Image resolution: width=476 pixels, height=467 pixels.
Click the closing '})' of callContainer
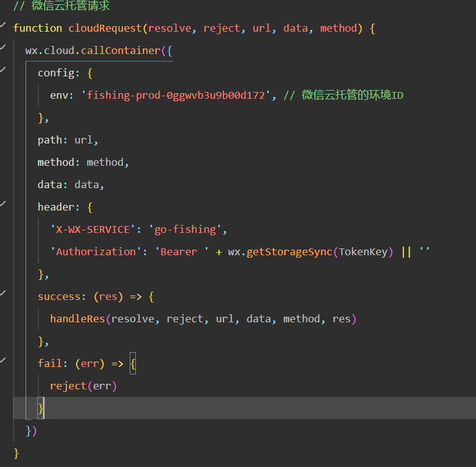(31, 431)
